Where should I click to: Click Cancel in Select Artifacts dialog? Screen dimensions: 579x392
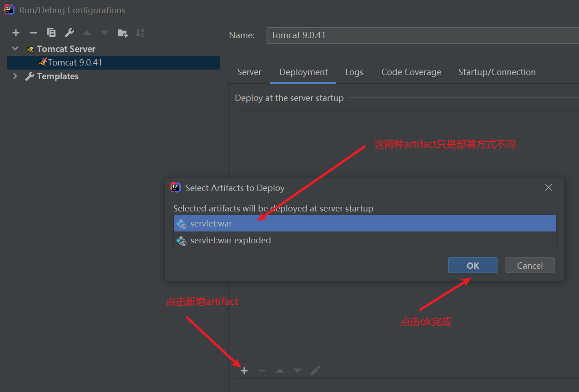coord(530,266)
